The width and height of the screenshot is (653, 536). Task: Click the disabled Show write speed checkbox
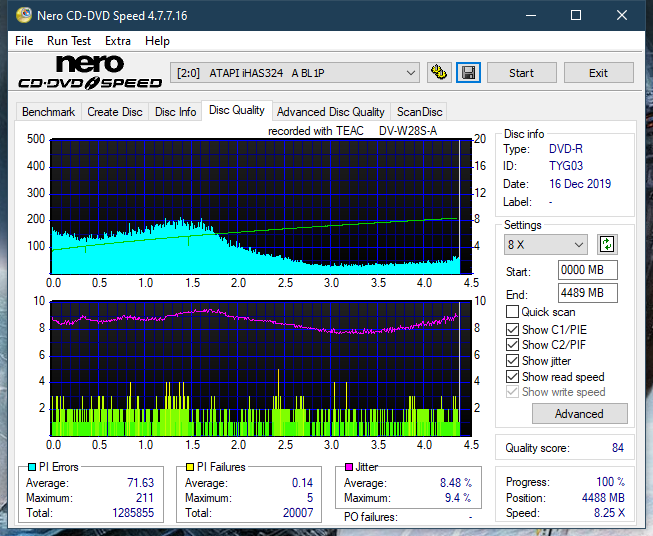(512, 392)
